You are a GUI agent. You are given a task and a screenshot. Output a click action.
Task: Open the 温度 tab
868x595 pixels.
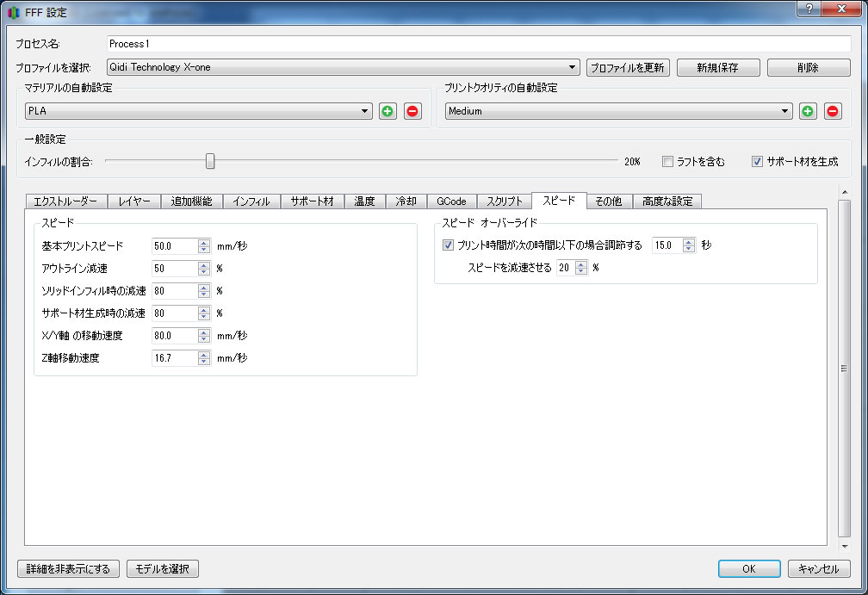click(364, 201)
